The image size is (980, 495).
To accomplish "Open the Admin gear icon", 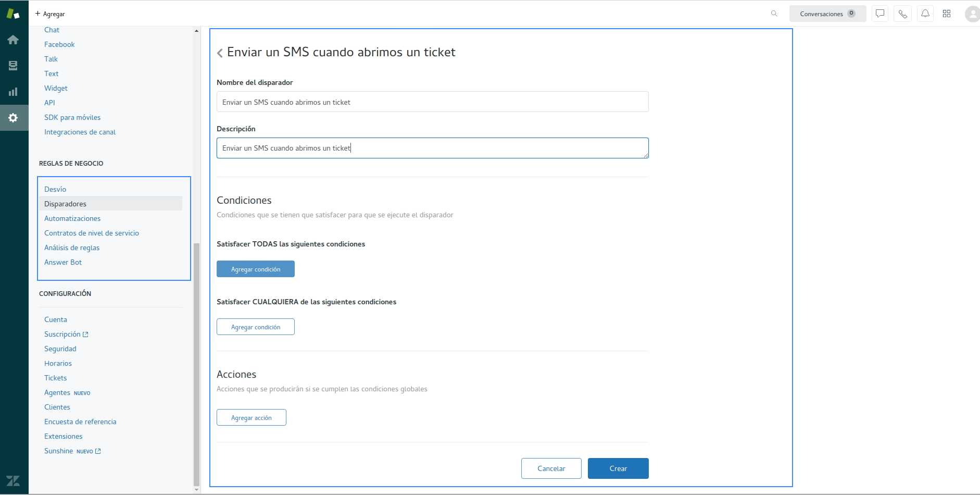I will pyautogui.click(x=13, y=118).
